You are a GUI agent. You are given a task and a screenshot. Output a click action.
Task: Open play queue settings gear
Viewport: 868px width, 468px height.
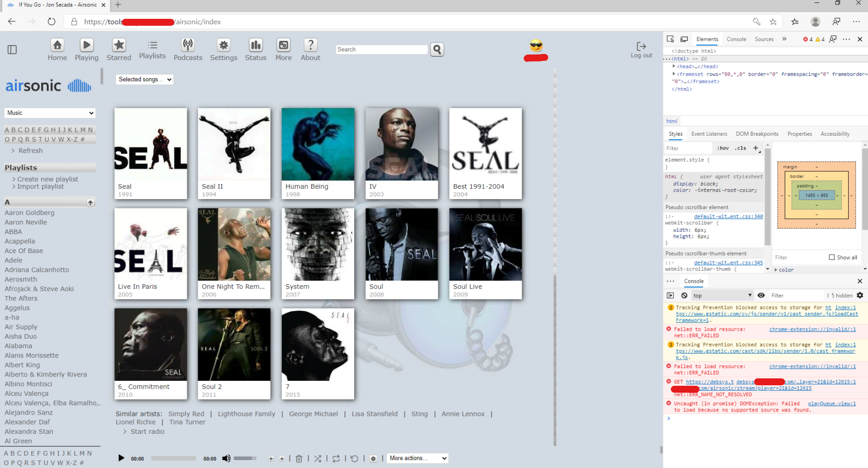[x=374, y=459]
